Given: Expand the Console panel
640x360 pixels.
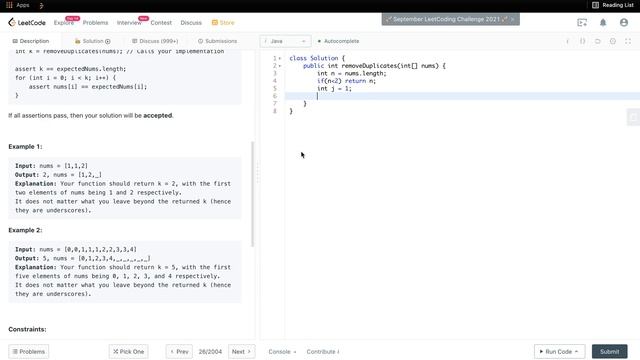Looking at the screenshot, I should 282,351.
